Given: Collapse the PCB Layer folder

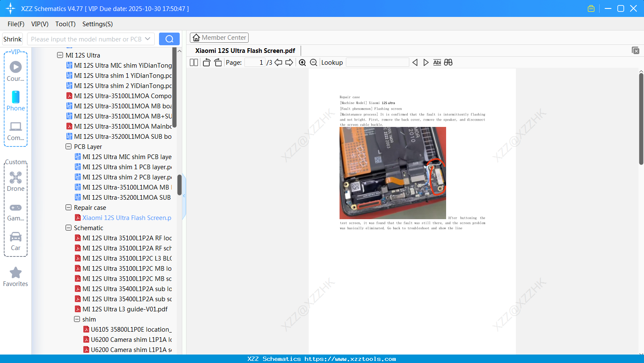Looking at the screenshot, I should pyautogui.click(x=69, y=146).
